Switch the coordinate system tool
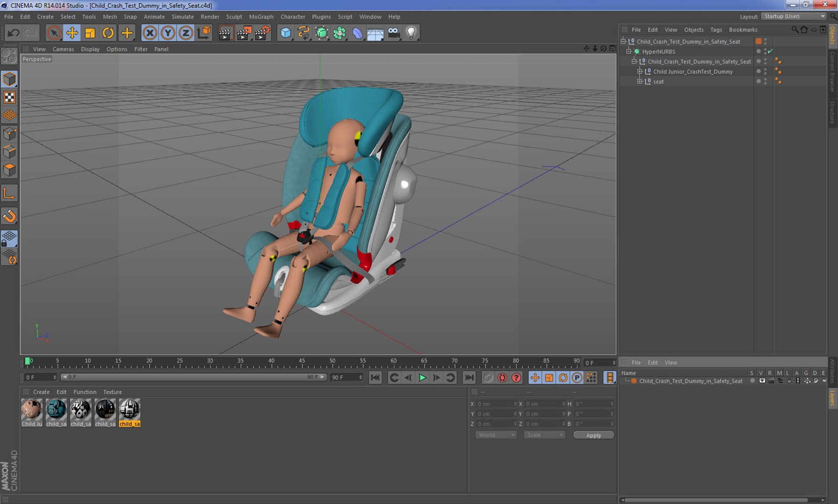The image size is (838, 504). click(x=204, y=33)
